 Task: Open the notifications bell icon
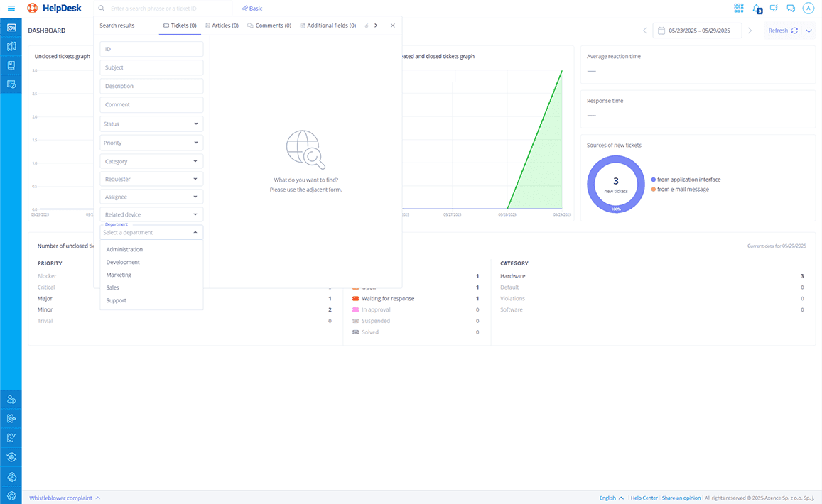pos(757,9)
